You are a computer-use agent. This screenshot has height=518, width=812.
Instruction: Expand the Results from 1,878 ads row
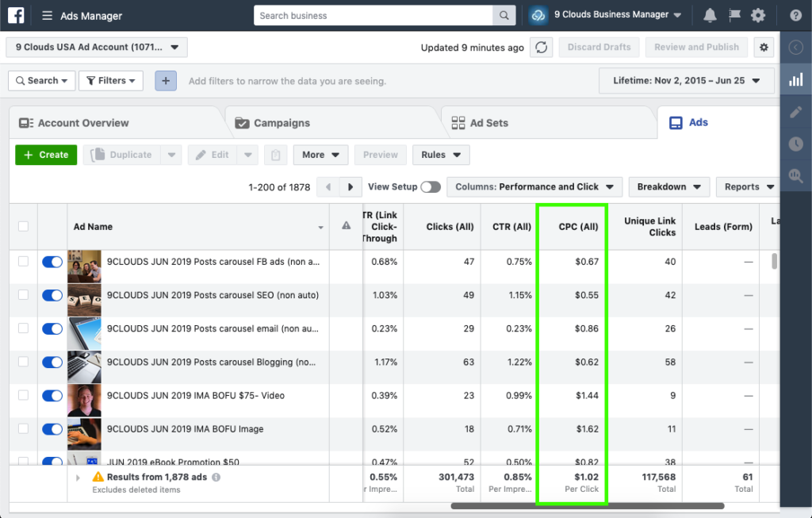pyautogui.click(x=78, y=478)
